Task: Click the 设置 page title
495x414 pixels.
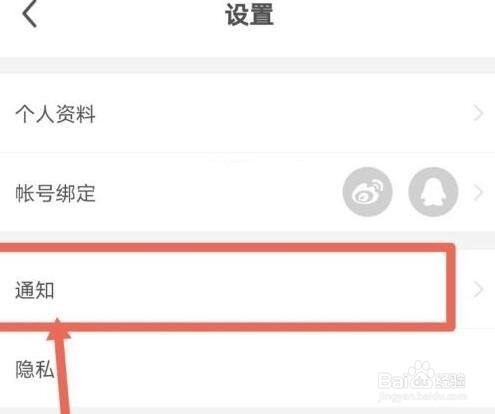Action: [249, 14]
